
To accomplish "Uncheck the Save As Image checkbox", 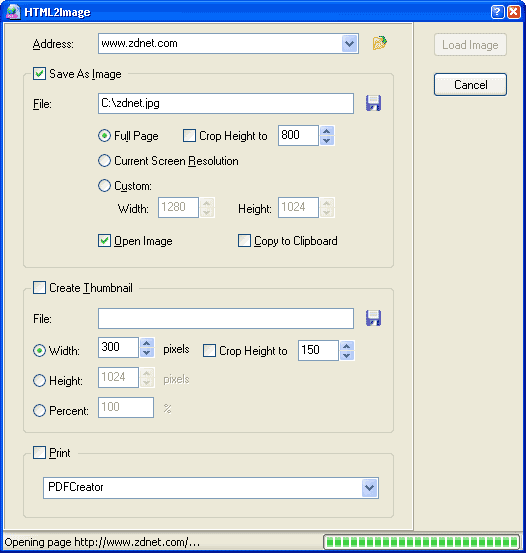I will [39, 74].
